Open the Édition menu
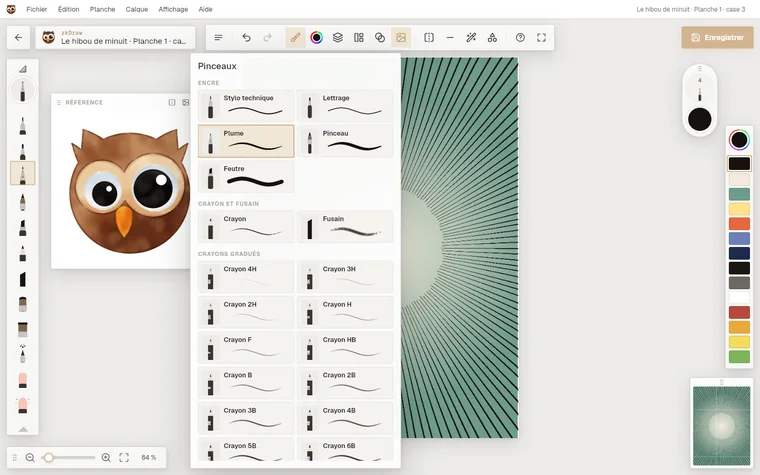The image size is (760, 475). (x=68, y=9)
